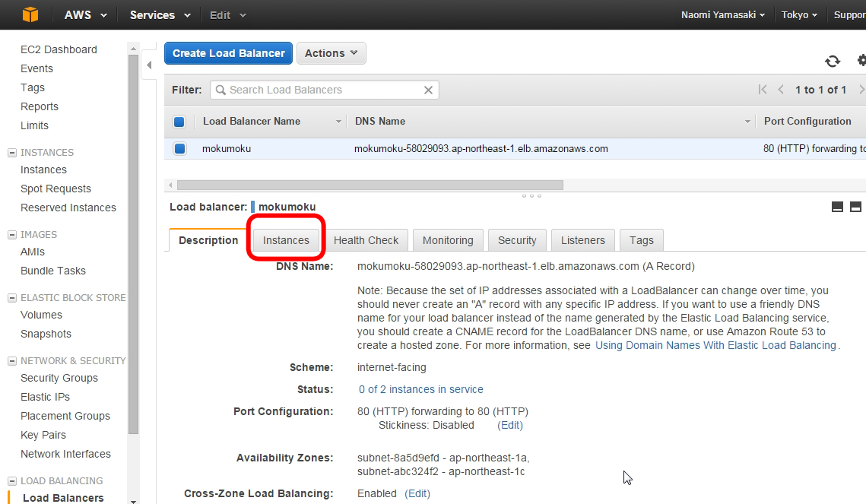This screenshot has height=504, width=866.
Task: Open the Load Balancer Name column sort arrow
Action: pyautogui.click(x=338, y=122)
